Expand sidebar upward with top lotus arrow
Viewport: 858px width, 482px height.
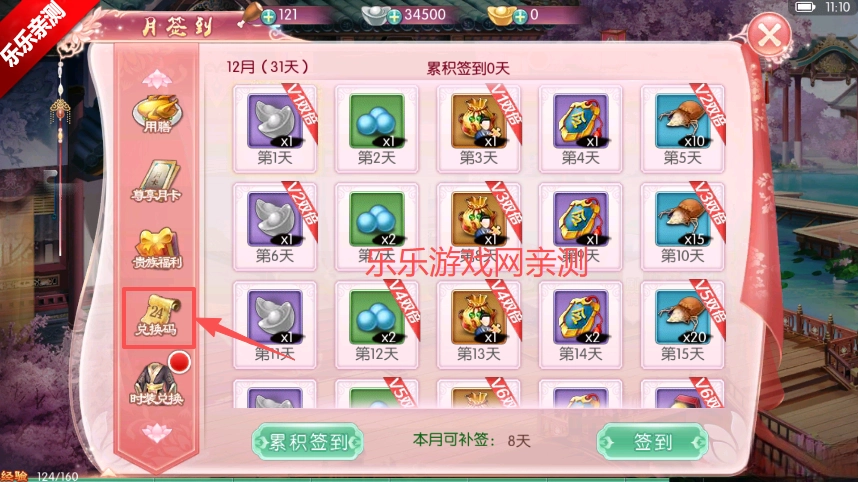[157, 79]
